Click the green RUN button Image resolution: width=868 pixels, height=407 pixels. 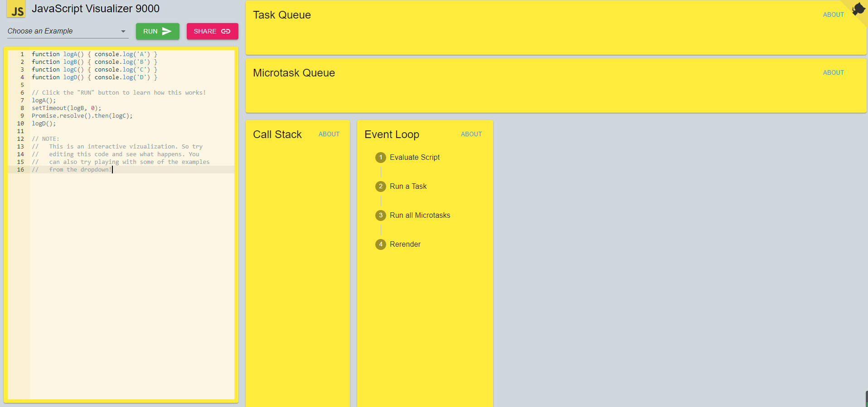157,31
